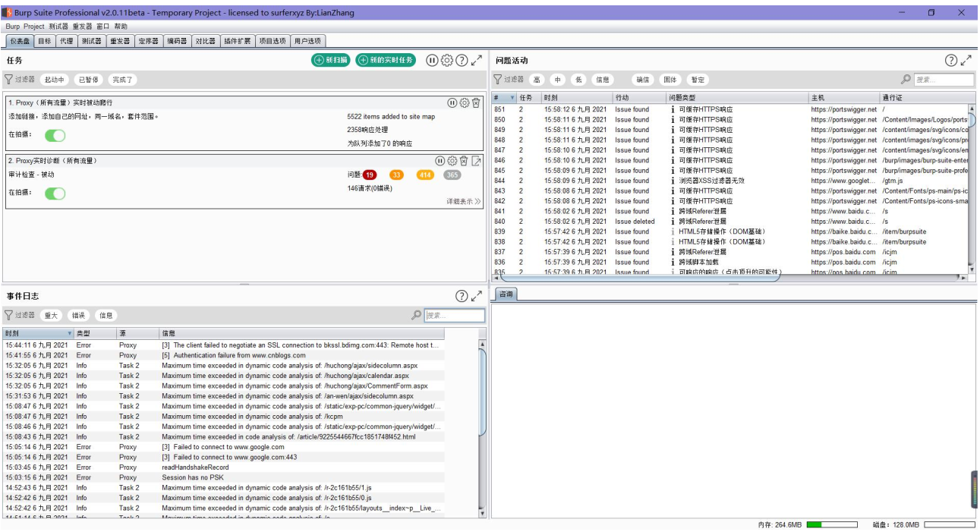Viewport: 980px width, 532px height.
Task: Click the magnifier icon in 事件日志
Action: click(416, 315)
